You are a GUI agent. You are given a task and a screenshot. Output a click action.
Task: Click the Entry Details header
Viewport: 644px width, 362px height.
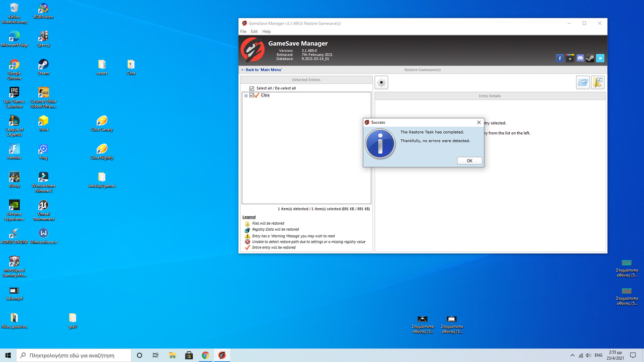[x=490, y=96]
